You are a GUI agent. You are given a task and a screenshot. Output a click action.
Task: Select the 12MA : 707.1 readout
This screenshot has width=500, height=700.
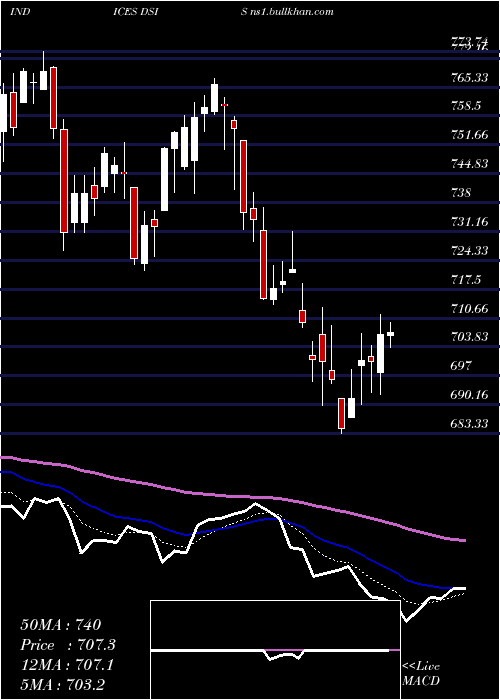pos(67,665)
